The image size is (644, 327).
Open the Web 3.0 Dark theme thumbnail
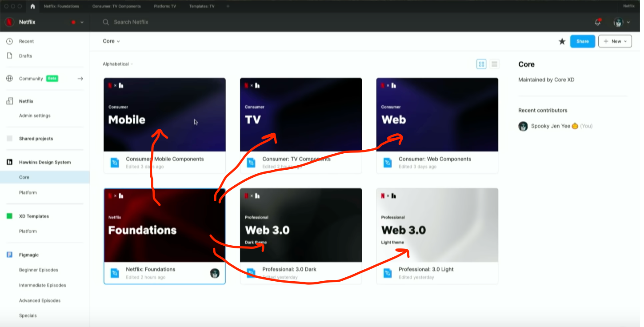click(x=301, y=225)
